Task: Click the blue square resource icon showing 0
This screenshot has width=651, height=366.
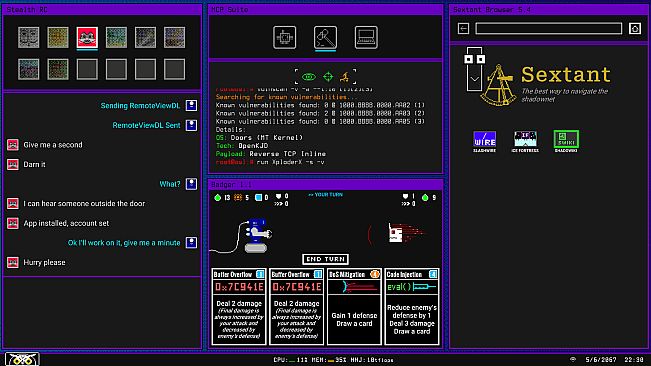Action: (x=258, y=198)
